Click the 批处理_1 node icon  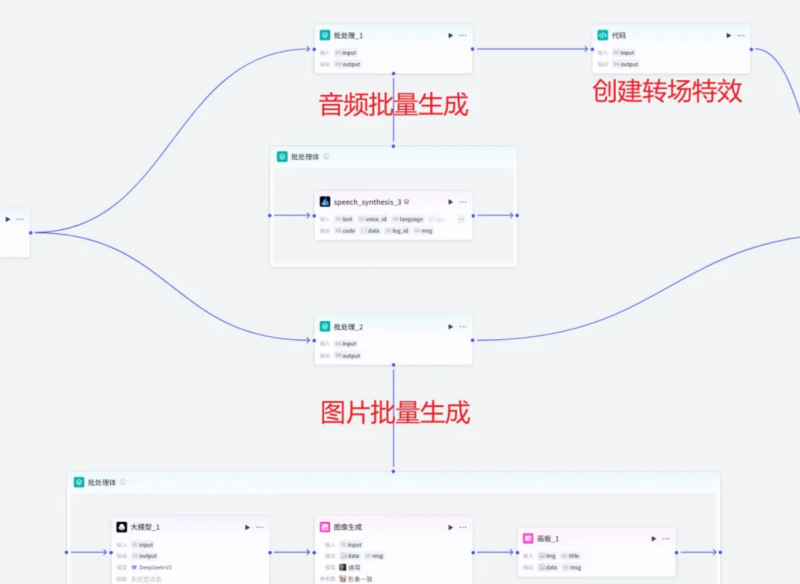[x=325, y=35]
